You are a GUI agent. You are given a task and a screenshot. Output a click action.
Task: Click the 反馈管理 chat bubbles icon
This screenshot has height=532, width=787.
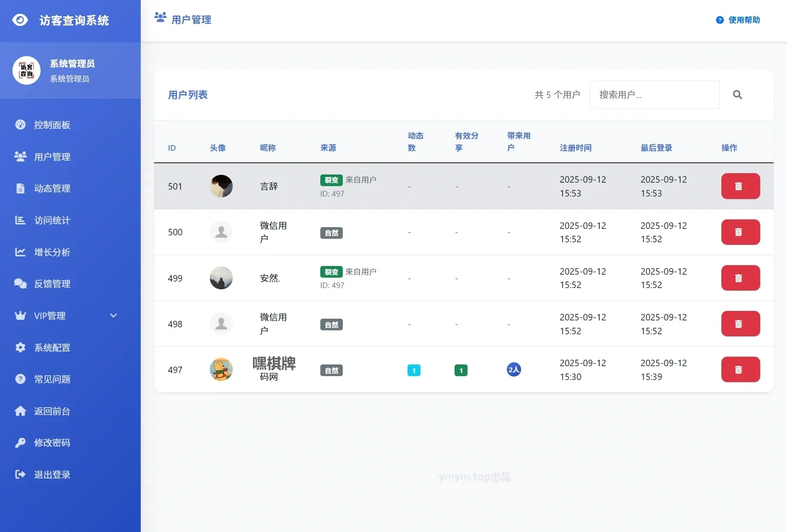[20, 284]
